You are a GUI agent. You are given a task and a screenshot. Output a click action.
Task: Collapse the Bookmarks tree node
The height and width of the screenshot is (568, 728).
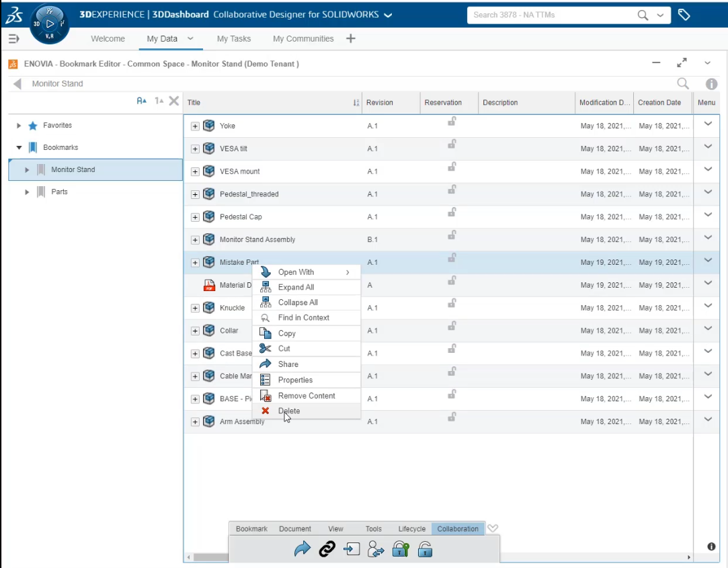pyautogui.click(x=19, y=148)
